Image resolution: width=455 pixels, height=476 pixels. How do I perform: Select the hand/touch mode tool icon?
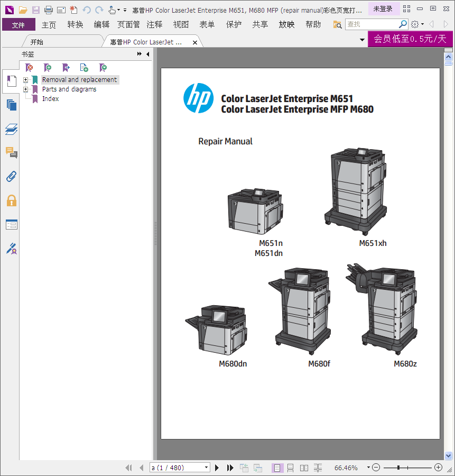(112, 10)
